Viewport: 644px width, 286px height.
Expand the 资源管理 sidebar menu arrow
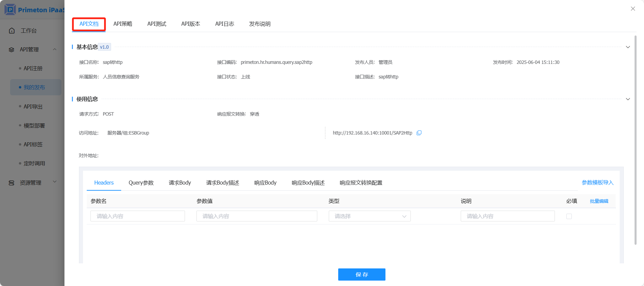[x=55, y=182]
